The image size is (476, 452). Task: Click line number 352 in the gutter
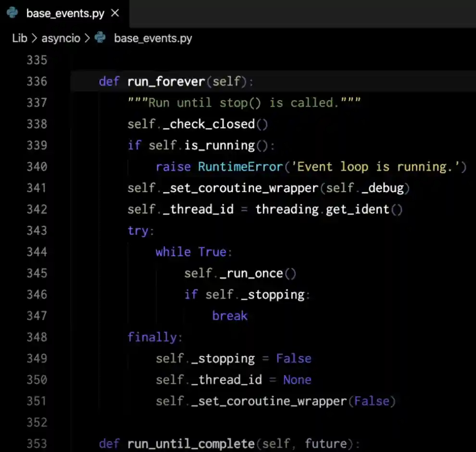tap(37, 423)
